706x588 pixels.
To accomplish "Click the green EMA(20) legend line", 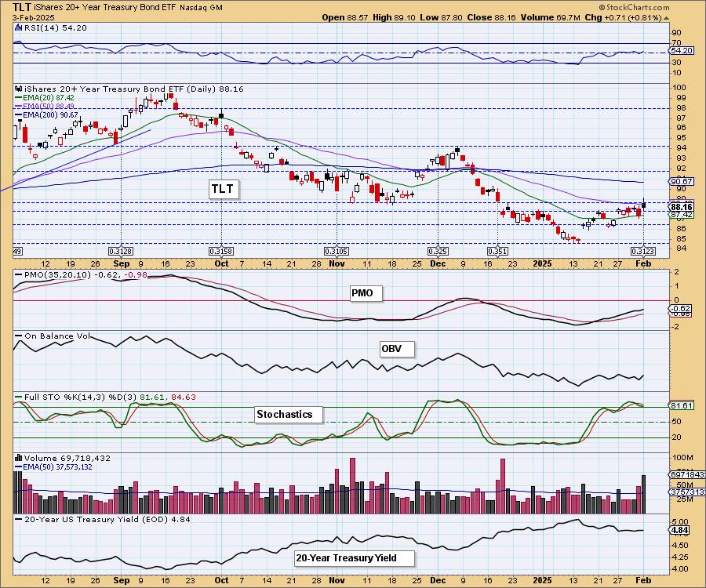I will 19,98.
